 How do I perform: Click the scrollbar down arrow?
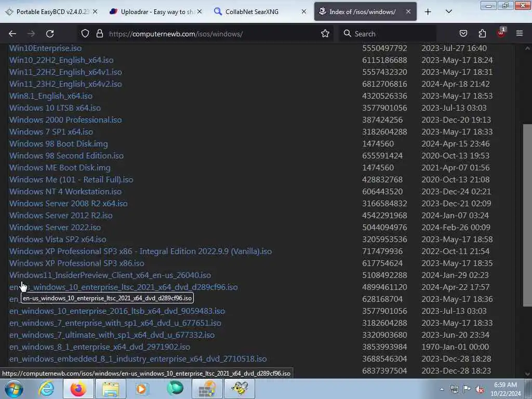(x=527, y=374)
